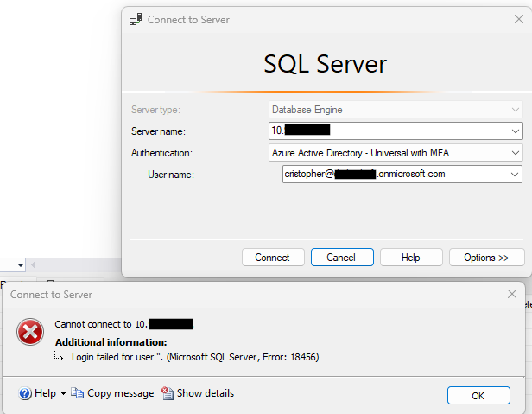Viewport: 532px width, 414px height.
Task: Open the User name dropdown arrow
Action: tap(515, 175)
